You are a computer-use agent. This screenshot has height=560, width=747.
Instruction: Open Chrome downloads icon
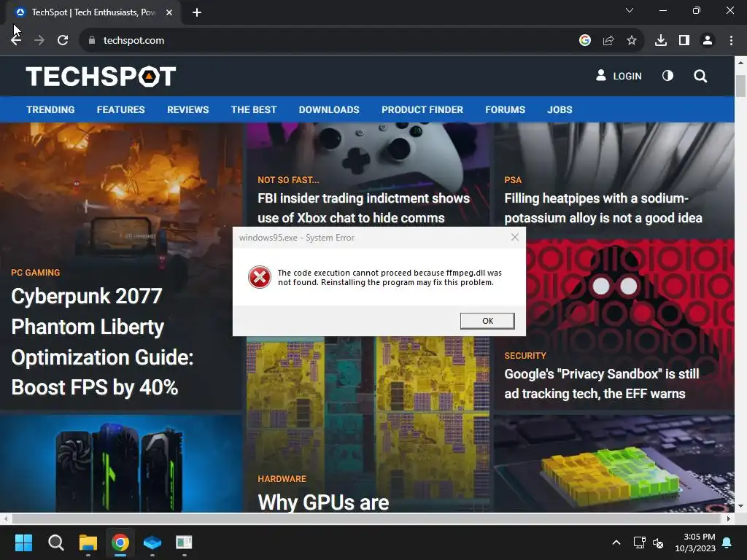tap(661, 41)
